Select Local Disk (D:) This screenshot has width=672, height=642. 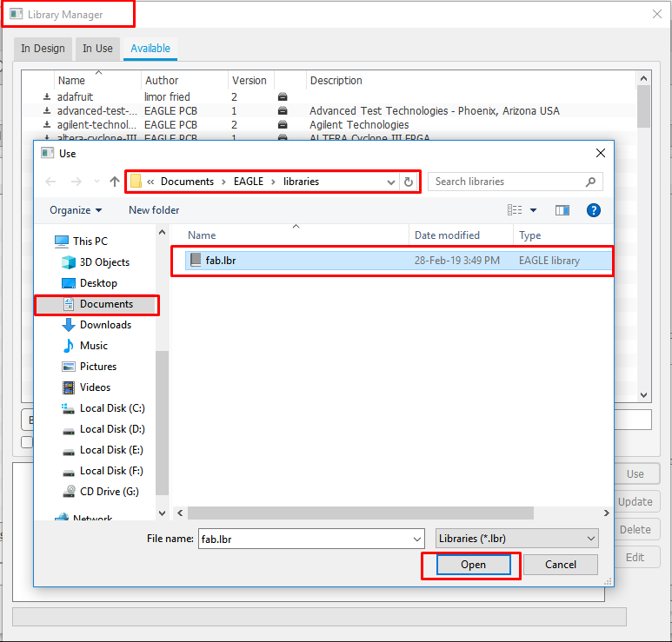[x=103, y=429]
